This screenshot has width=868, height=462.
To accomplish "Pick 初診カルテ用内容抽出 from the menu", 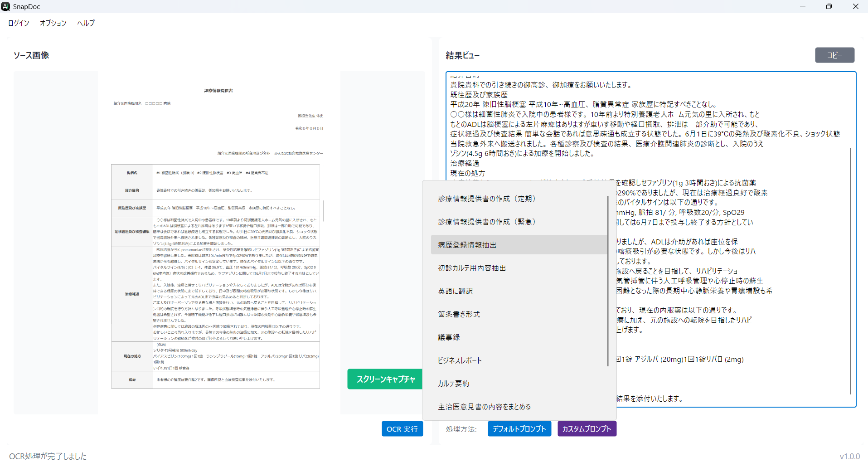I will pyautogui.click(x=472, y=268).
